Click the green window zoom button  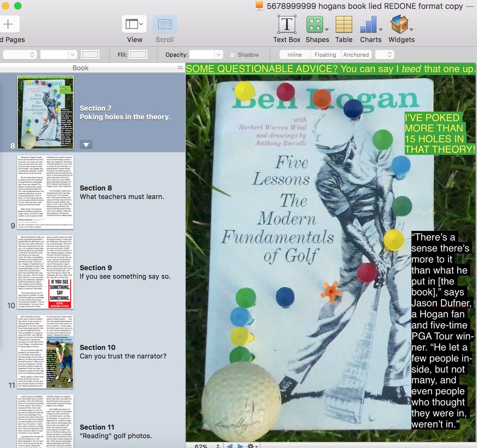click(18, 6)
